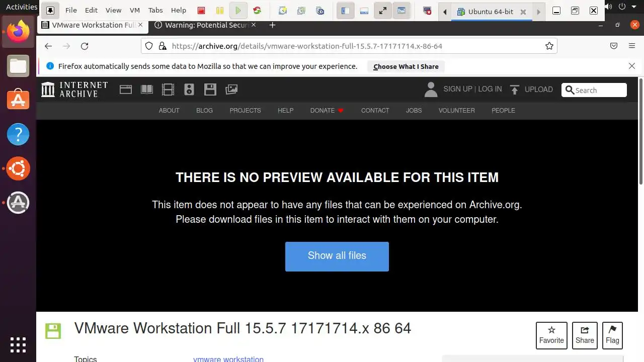644x362 pixels.
Task: Toggle the thumbnail bar view icon
Action: (364, 11)
